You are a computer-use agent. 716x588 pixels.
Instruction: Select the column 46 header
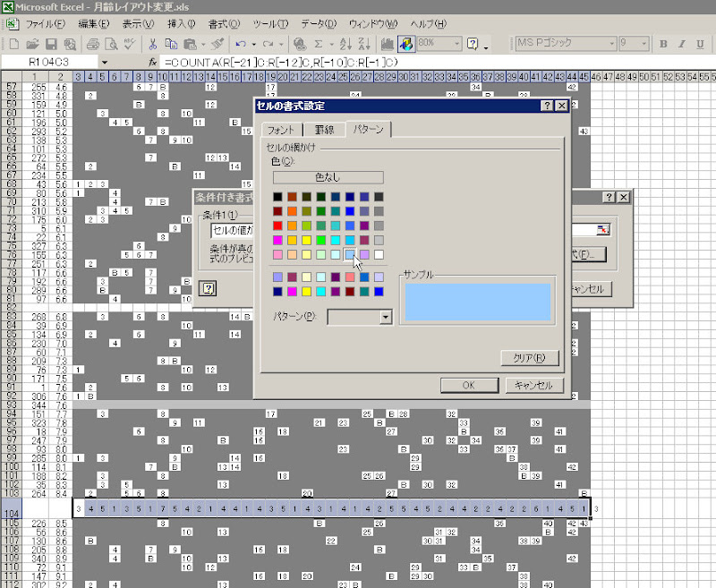(x=596, y=77)
